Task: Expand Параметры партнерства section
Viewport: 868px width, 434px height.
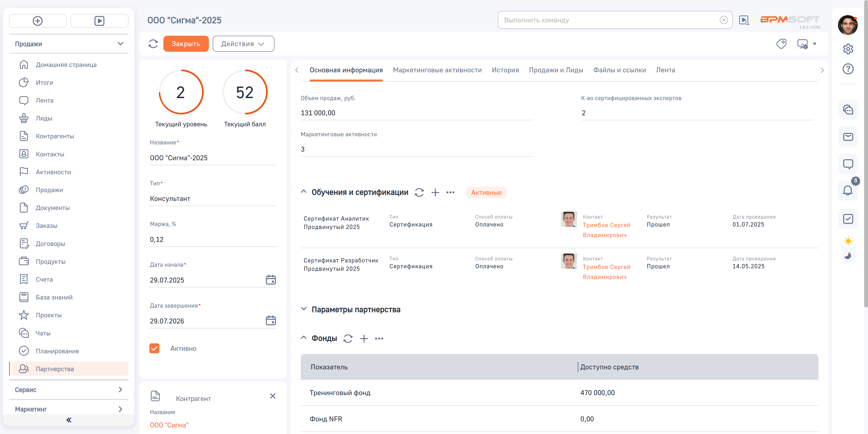Action: coord(304,309)
